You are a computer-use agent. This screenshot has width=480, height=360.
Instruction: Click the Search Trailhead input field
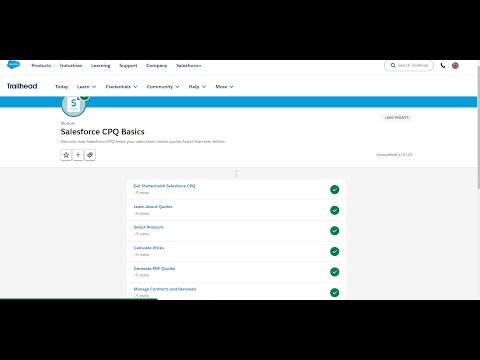coord(409,65)
